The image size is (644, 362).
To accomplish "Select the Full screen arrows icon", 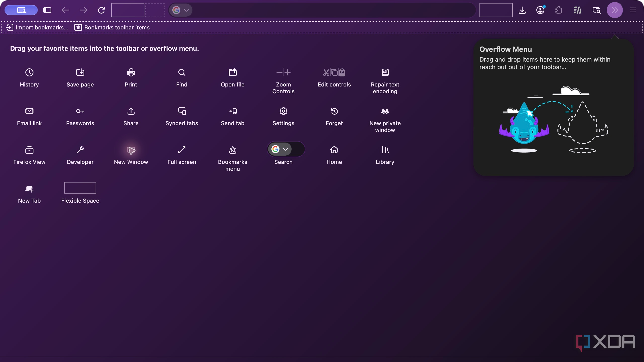I will point(182,150).
